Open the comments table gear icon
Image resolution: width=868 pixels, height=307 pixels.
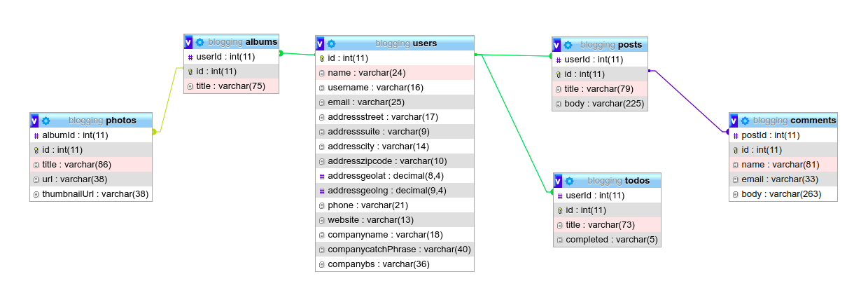(x=745, y=121)
